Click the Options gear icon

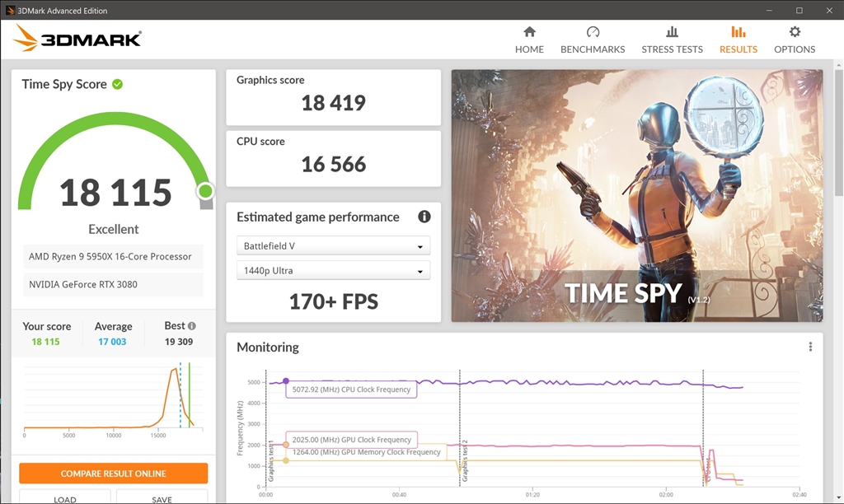(x=795, y=32)
